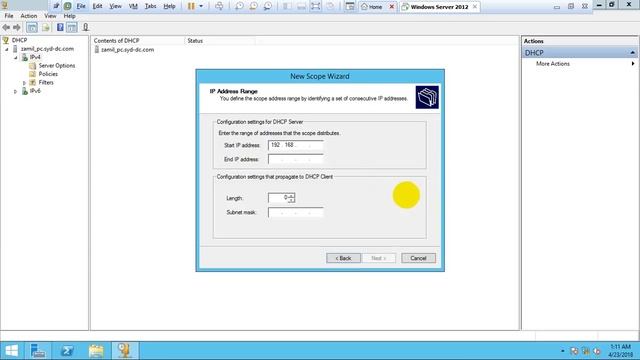Click the VMware unity mode icon

point(330,6)
